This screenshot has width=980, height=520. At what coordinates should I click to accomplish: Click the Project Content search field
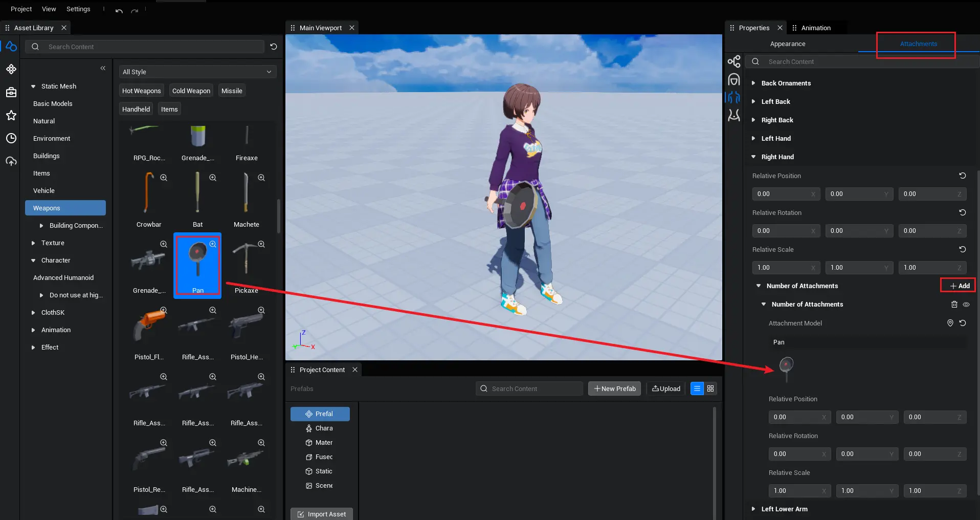[x=529, y=388]
